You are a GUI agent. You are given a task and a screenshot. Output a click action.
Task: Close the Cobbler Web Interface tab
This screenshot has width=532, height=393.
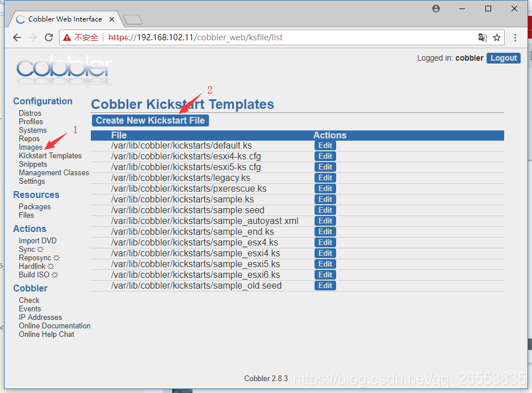pyautogui.click(x=112, y=19)
